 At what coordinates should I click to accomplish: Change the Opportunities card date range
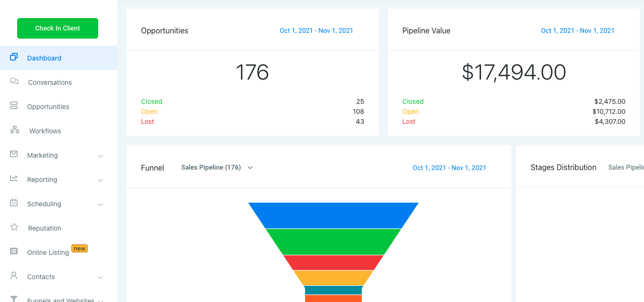tap(316, 30)
